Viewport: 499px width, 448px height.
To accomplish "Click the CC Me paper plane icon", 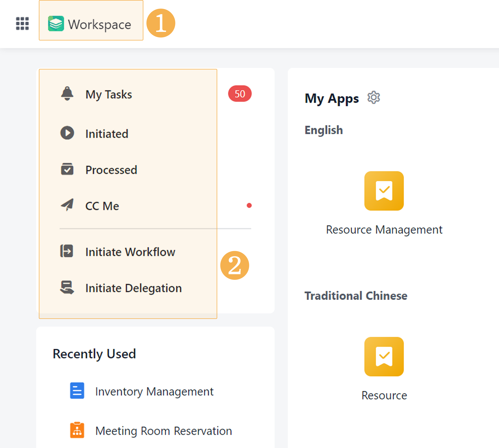I will [x=67, y=205].
